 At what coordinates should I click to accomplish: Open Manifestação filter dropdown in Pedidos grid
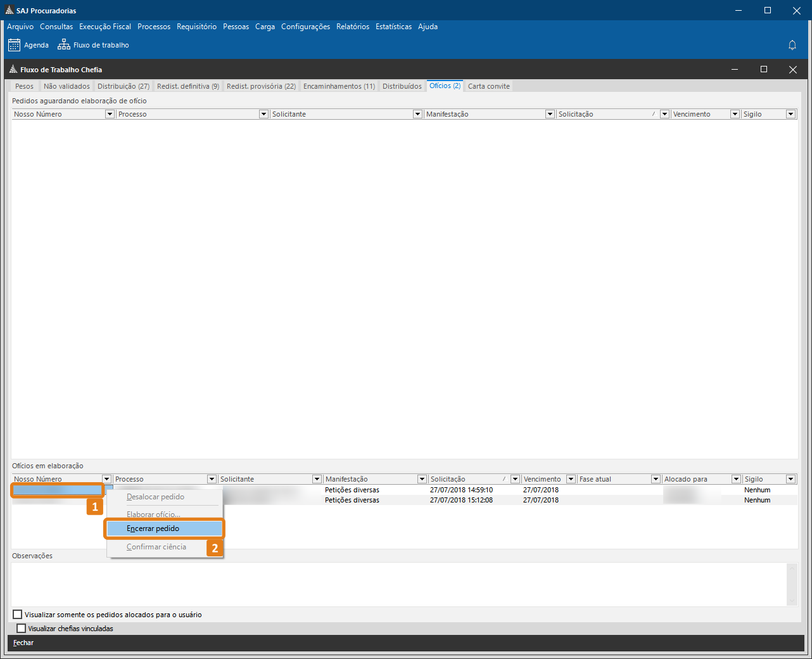(x=550, y=114)
